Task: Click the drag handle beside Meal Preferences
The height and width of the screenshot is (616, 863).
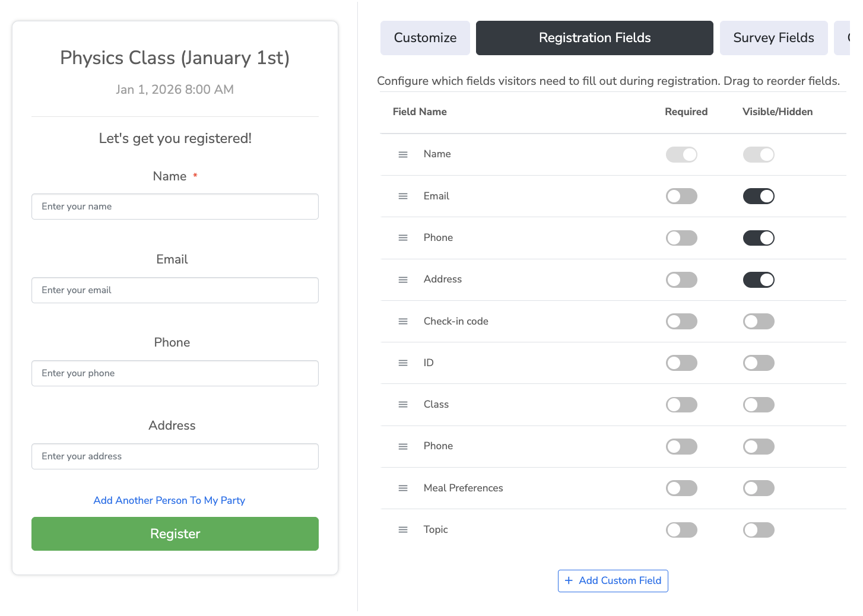Action: click(x=403, y=488)
